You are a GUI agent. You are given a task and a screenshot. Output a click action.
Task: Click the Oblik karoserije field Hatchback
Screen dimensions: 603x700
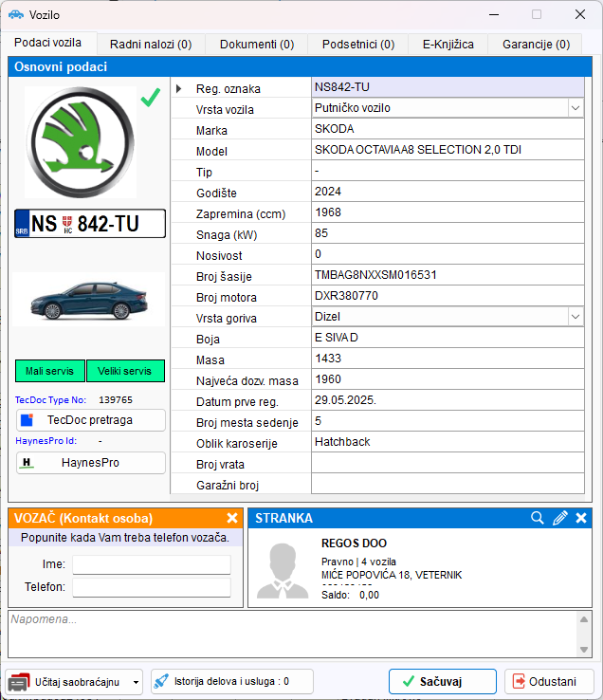click(x=448, y=442)
